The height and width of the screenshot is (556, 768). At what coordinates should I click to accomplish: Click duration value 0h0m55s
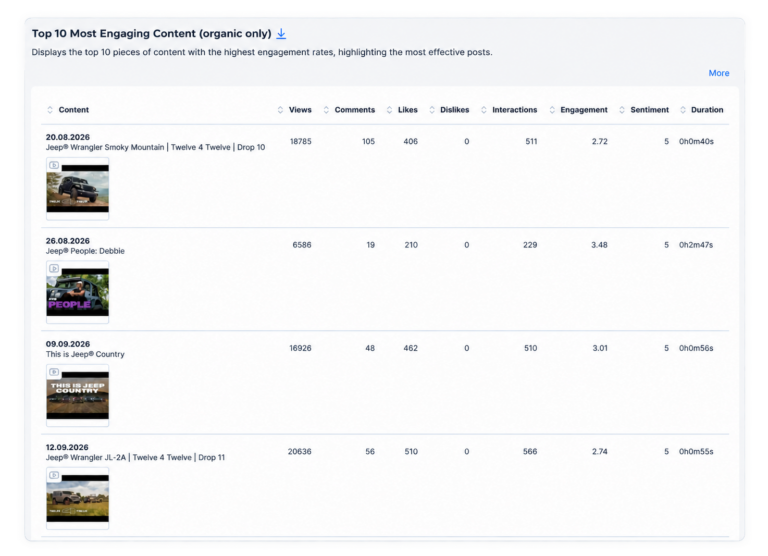click(696, 452)
